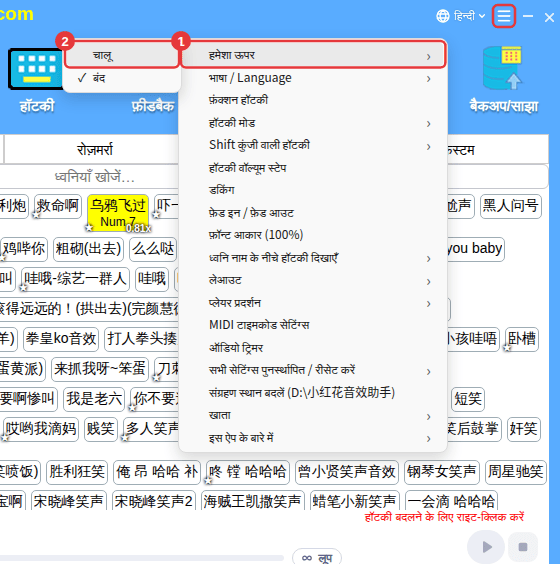Expand the खाता submenu arrow
The height and width of the screenshot is (564, 560).
tap(428, 417)
